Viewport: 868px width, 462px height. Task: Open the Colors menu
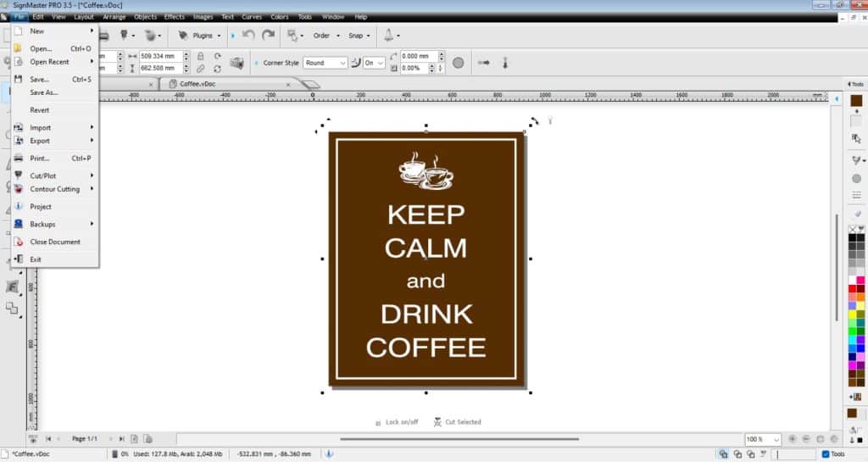[280, 17]
